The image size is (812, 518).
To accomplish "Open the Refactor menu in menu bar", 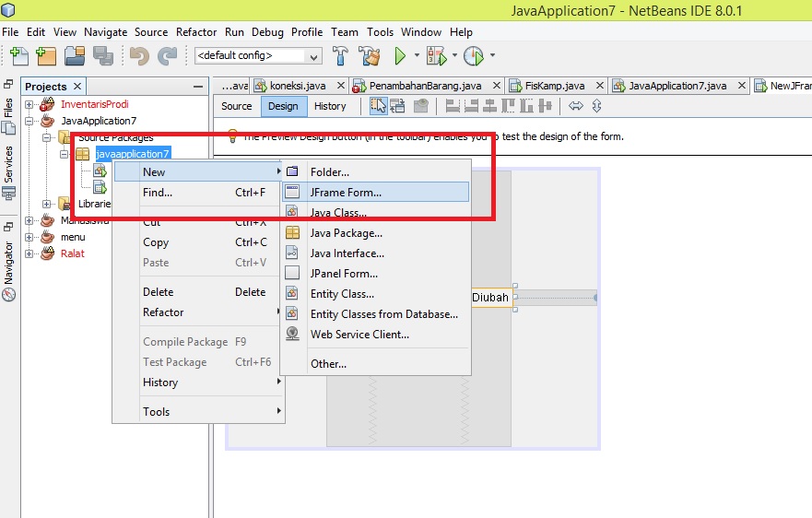I will pos(196,32).
